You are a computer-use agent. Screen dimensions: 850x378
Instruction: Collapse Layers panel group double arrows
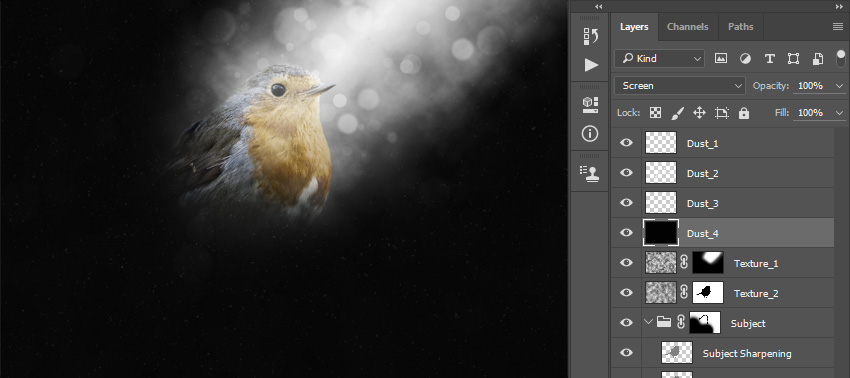(839, 7)
